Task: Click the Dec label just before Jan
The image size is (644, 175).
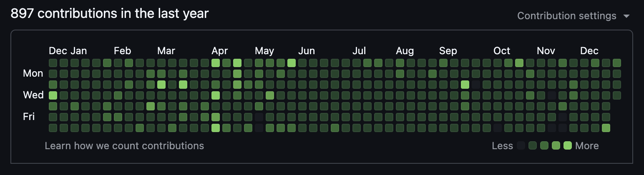Action: (x=58, y=51)
